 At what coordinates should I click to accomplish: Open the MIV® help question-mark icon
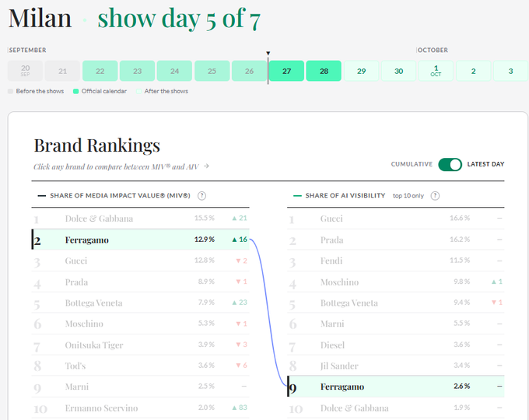201,196
